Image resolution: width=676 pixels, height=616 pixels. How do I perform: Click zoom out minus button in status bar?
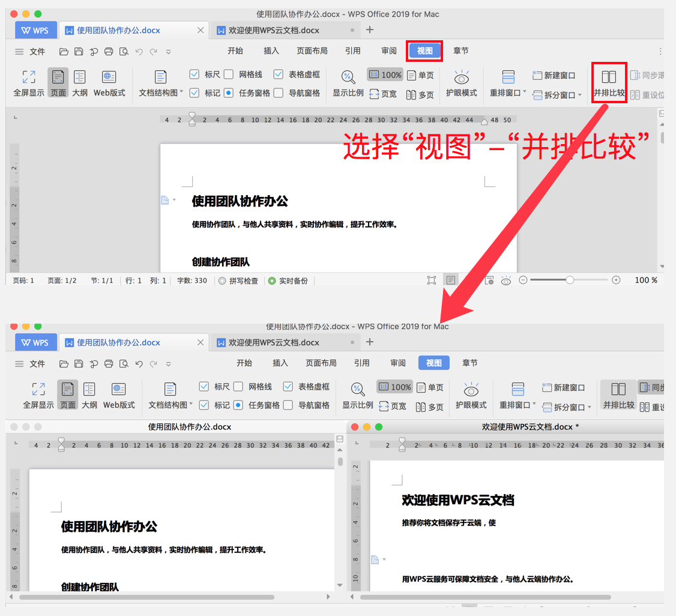(523, 280)
